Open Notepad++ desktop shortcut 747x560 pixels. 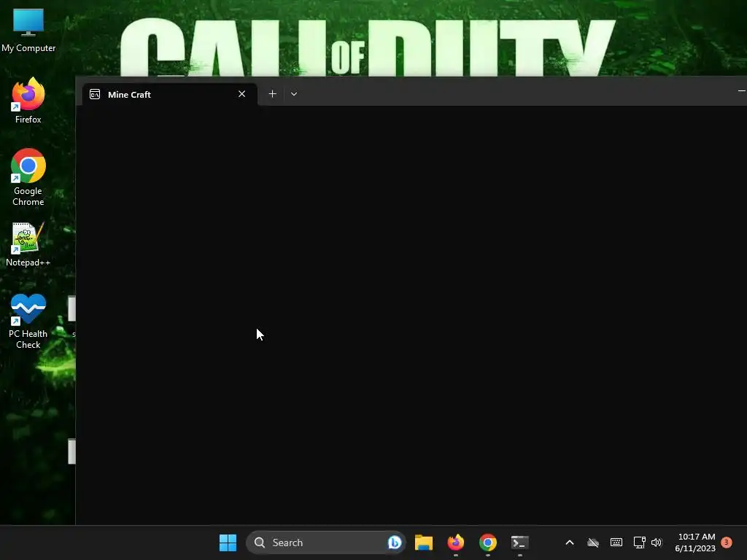28,244
